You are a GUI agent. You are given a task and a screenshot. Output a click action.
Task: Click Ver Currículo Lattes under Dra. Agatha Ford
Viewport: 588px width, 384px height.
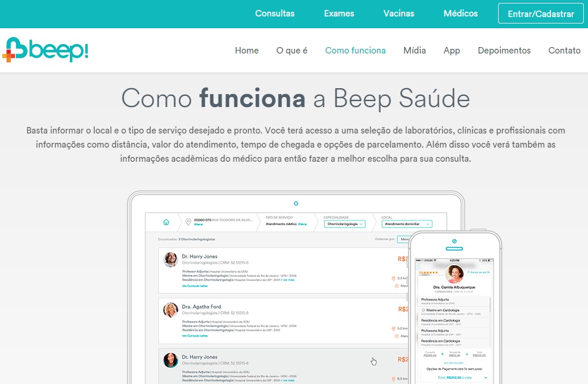pyautogui.click(x=194, y=336)
